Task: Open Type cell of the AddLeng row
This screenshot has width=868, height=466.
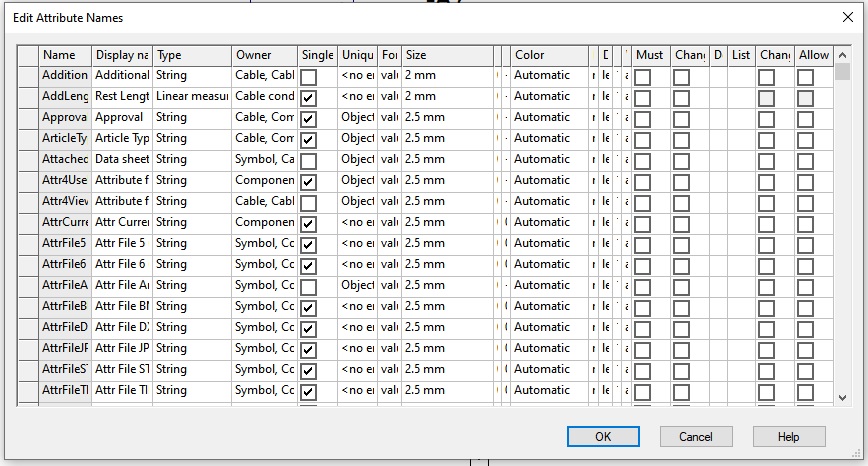Action: [192, 96]
